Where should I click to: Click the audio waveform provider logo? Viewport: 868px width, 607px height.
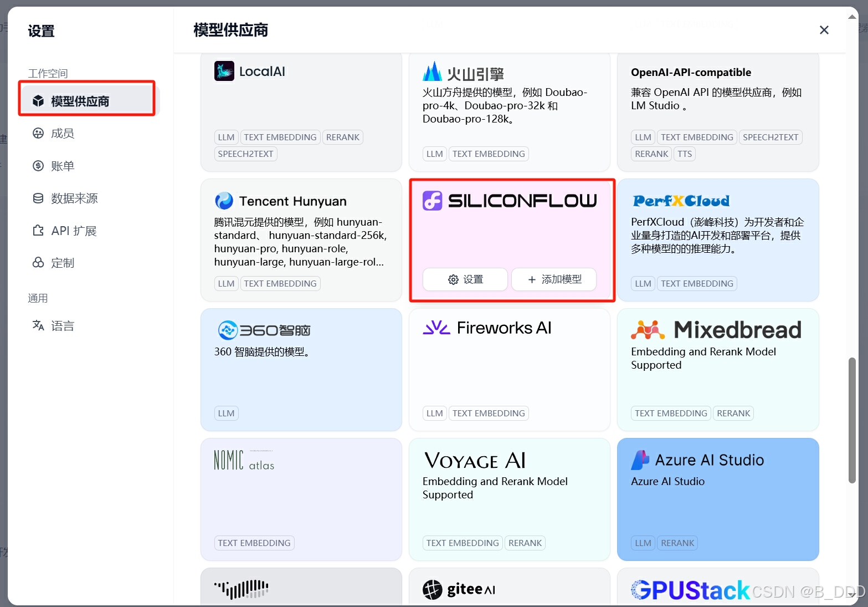pos(242,589)
